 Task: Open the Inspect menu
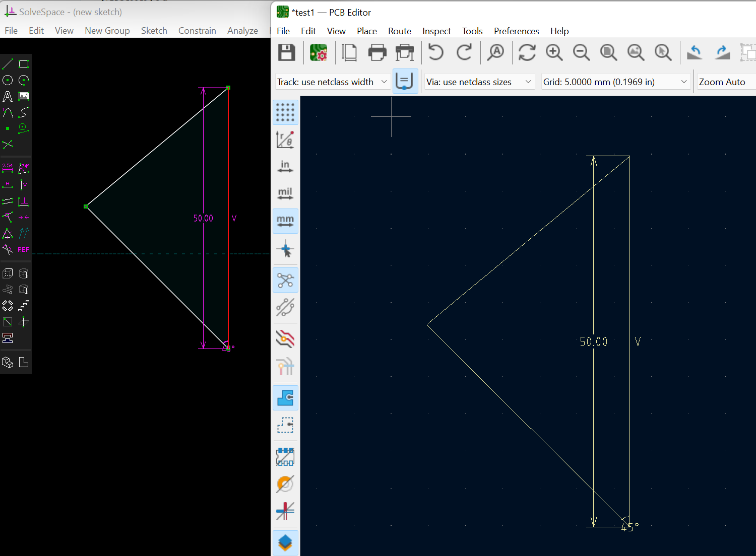[x=436, y=31]
